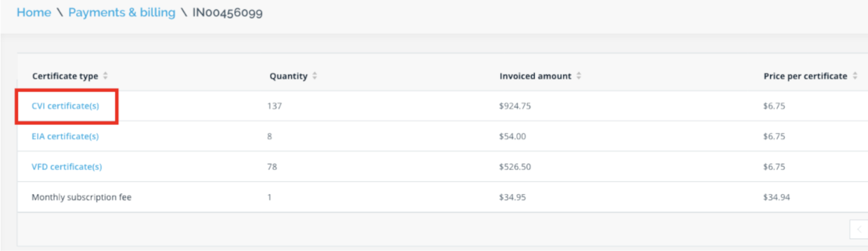Screen dimensions: 868x251
Task: Open the Home breadcrumb link
Action: pyautogui.click(x=34, y=12)
